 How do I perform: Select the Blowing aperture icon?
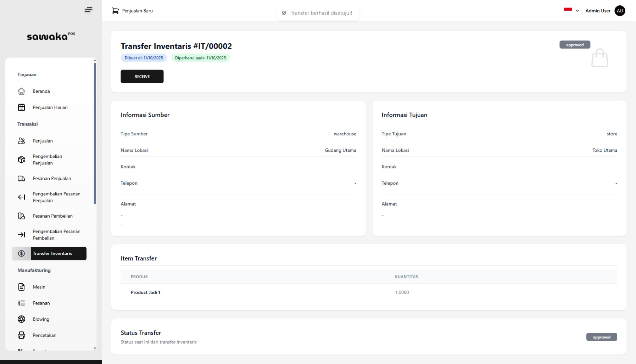22,319
